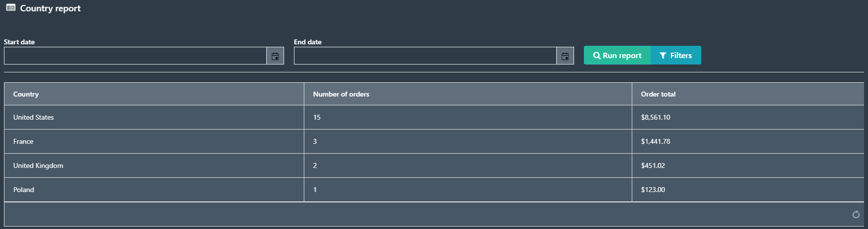Image resolution: width=868 pixels, height=229 pixels.
Task: Click the Country report page title
Action: point(50,8)
